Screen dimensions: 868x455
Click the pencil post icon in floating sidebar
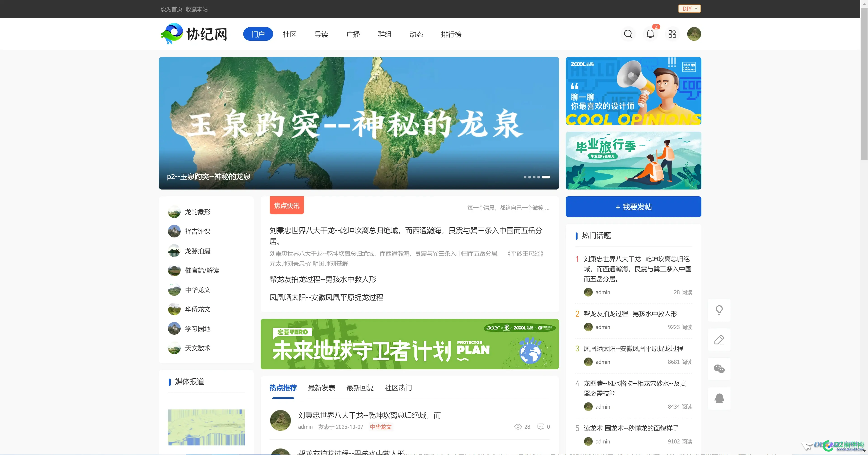click(719, 339)
